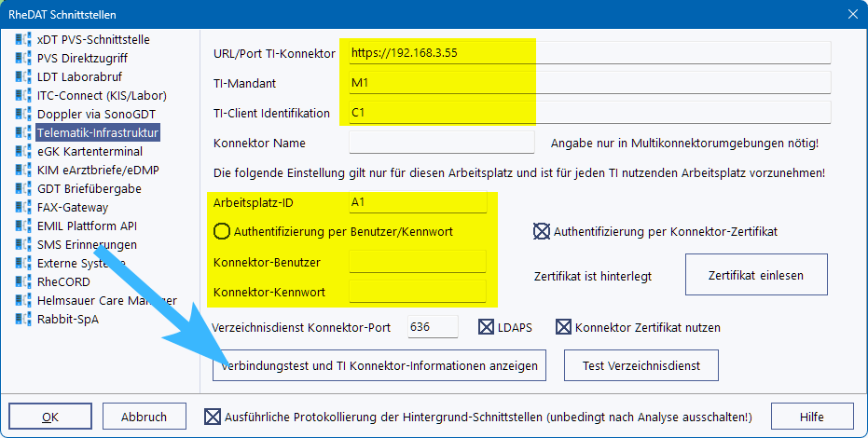This screenshot has height=438, width=868.
Task: Click the Rabbit-SpA entry icon
Action: pyautogui.click(x=22, y=320)
